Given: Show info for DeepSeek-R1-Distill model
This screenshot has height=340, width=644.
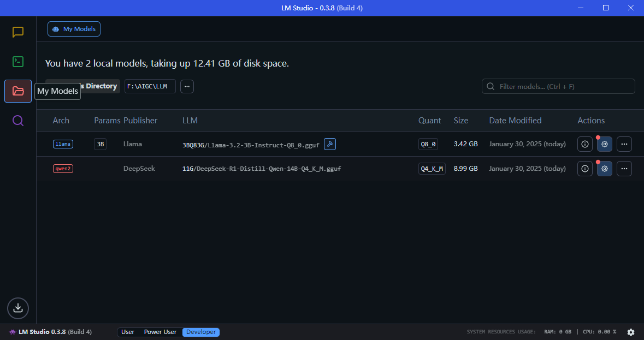Looking at the screenshot, I should pos(585,169).
